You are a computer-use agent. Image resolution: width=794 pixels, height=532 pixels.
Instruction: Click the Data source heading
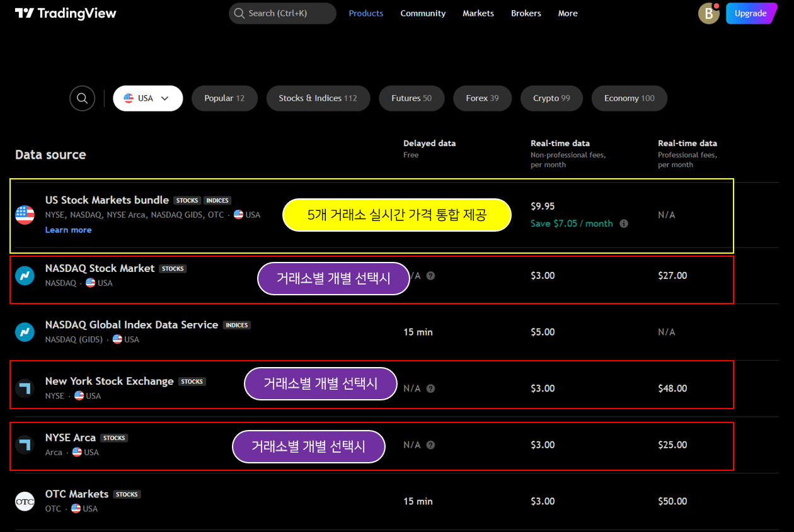(x=50, y=155)
